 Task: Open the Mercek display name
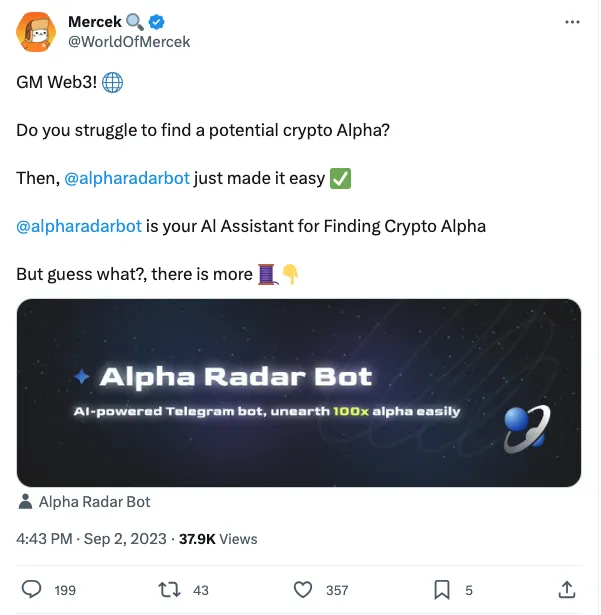94,22
